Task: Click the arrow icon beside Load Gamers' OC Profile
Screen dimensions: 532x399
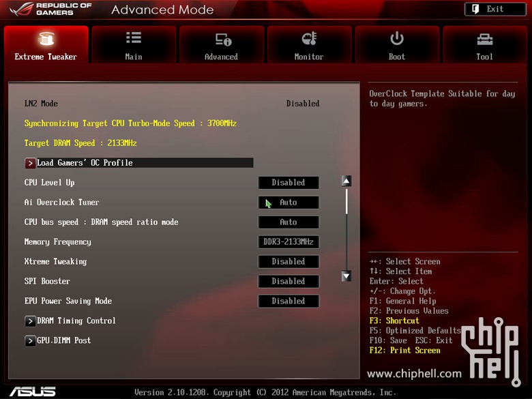Action: pyautogui.click(x=30, y=163)
